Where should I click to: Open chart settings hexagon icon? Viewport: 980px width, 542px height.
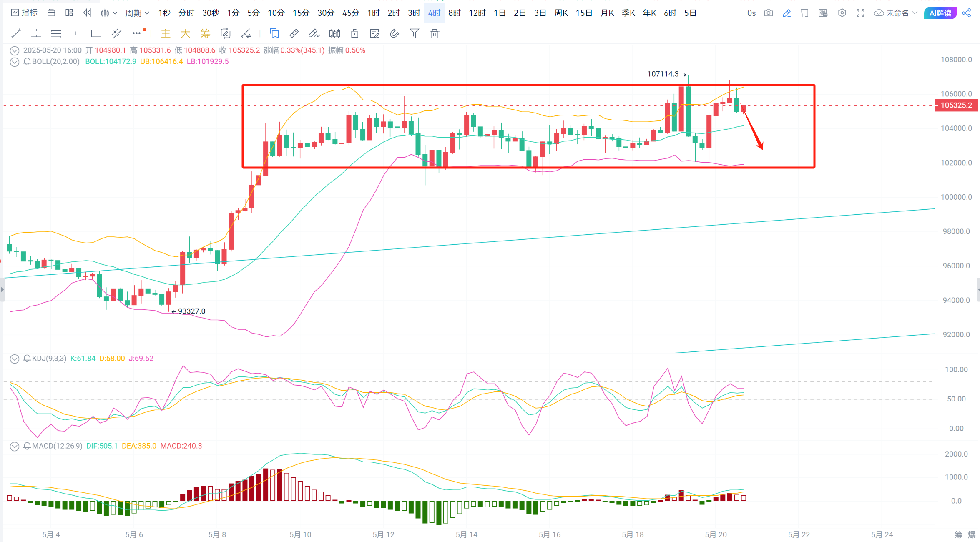(842, 13)
